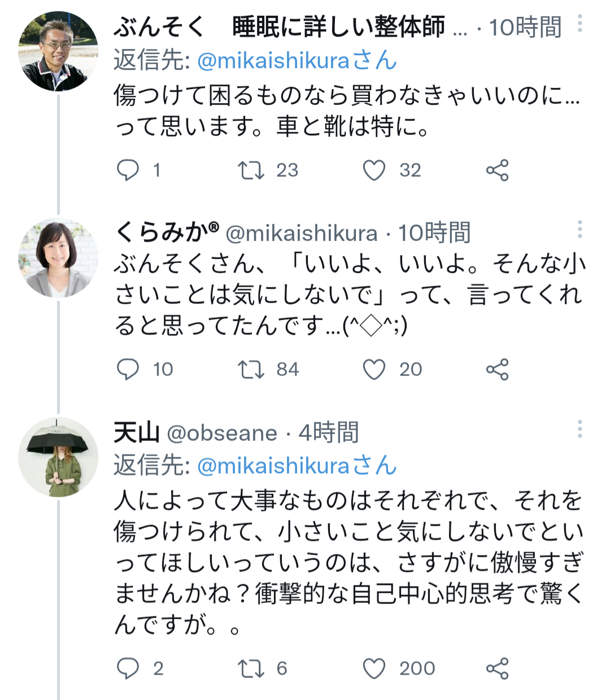Retweet 天山's tweet with 6 retweets
Image resolution: width=610 pixels, height=700 pixels.
(251, 668)
